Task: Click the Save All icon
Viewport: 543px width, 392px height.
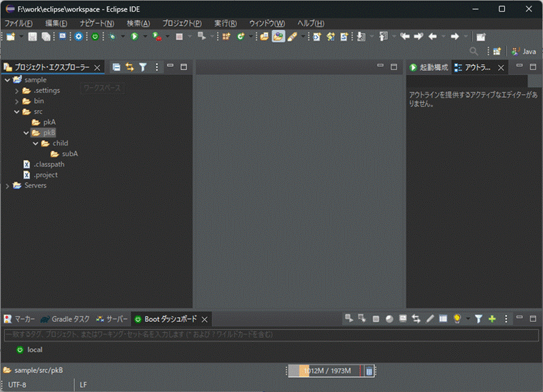Action: pyautogui.click(x=46, y=37)
